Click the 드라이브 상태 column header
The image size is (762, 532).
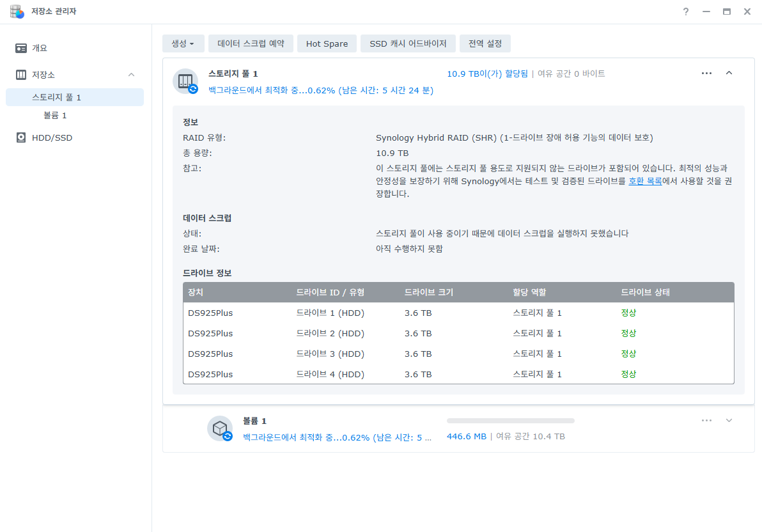tap(646, 292)
